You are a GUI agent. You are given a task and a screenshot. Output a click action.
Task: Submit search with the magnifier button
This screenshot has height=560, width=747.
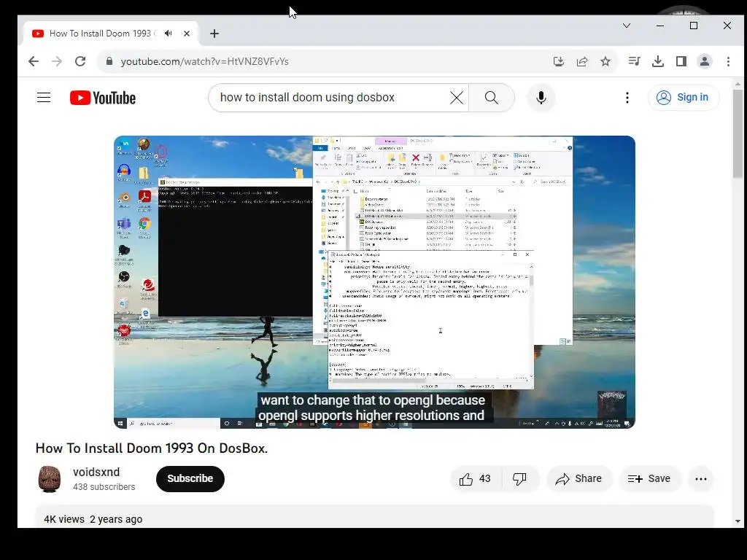[x=492, y=98]
